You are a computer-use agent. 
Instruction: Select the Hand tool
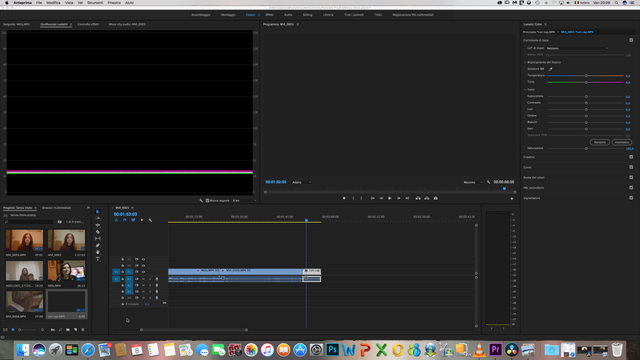tap(98, 252)
